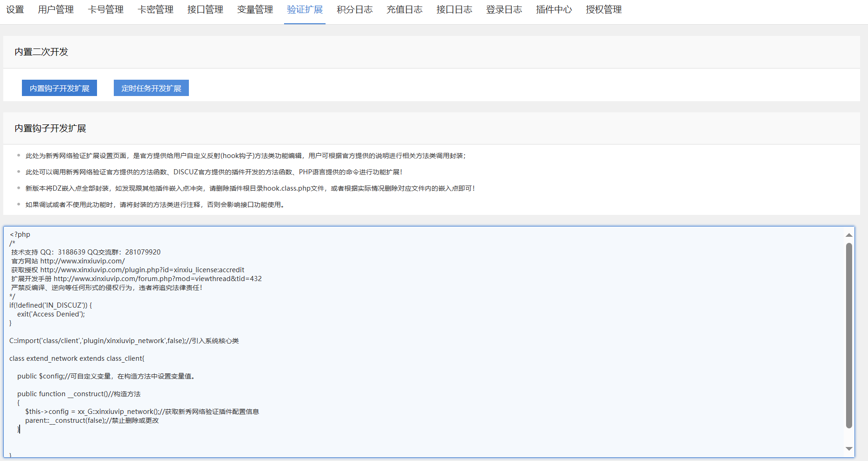Screen dimensions: 868x461
Task: Open the 卡号管理 tab
Action: tap(106, 10)
